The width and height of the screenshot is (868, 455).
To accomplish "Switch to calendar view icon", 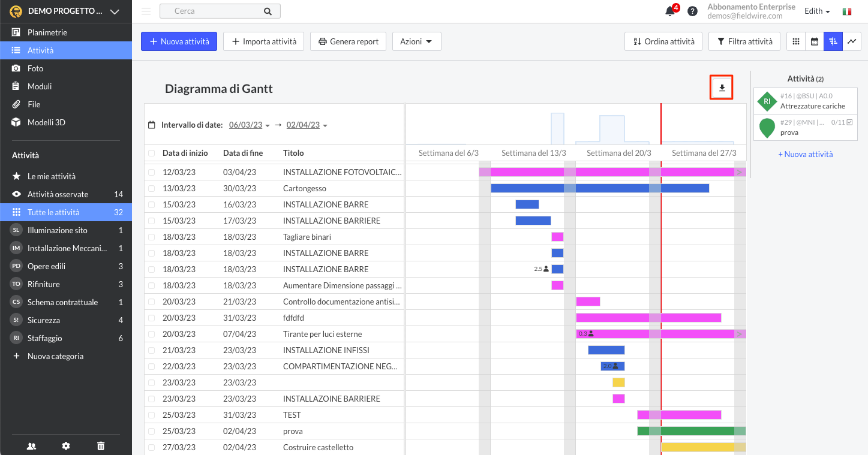I will [814, 41].
